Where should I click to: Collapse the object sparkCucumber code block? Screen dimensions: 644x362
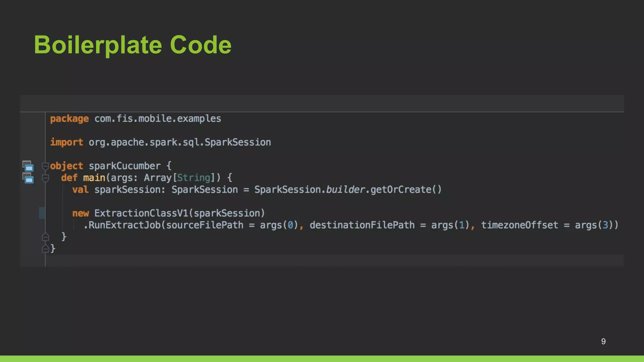[x=45, y=166]
